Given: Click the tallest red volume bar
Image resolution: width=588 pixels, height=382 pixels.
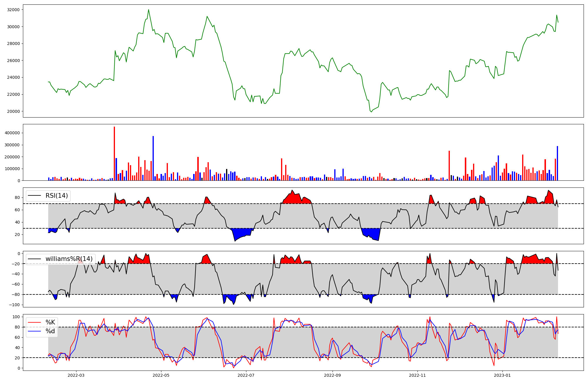Looking at the screenshot, I should [114, 153].
